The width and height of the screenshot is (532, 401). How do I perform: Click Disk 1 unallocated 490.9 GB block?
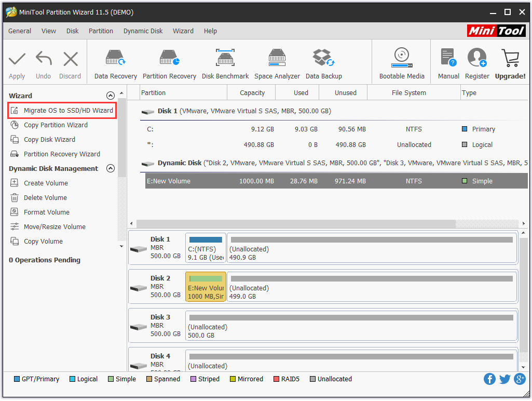pos(372,248)
